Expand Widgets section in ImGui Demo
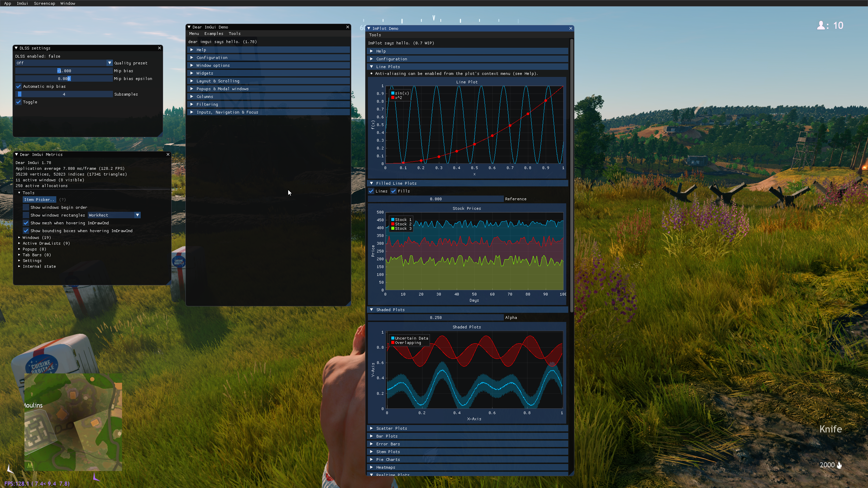Screen dimensions: 868x488 [268, 73]
